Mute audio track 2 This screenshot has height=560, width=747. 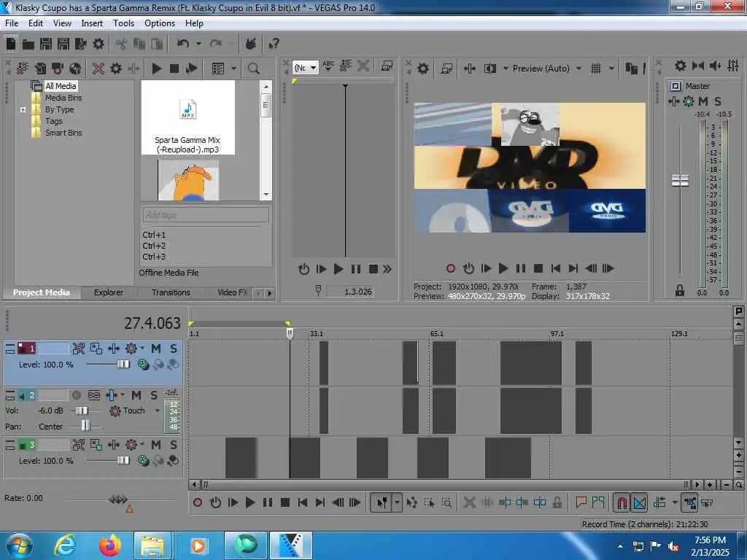136,395
